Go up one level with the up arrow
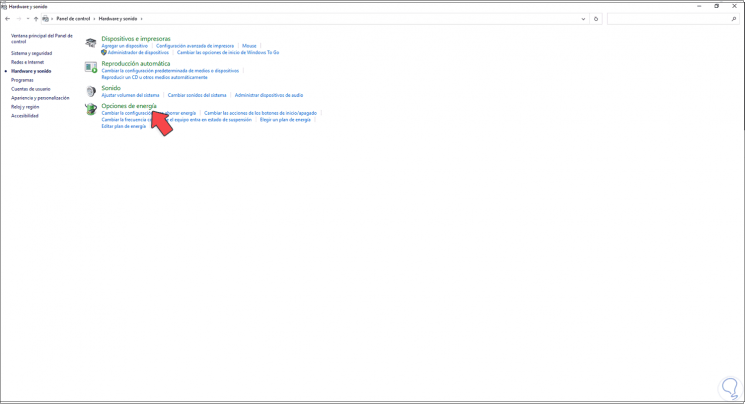Viewport: 745px width, 404px height. pyautogui.click(x=36, y=19)
